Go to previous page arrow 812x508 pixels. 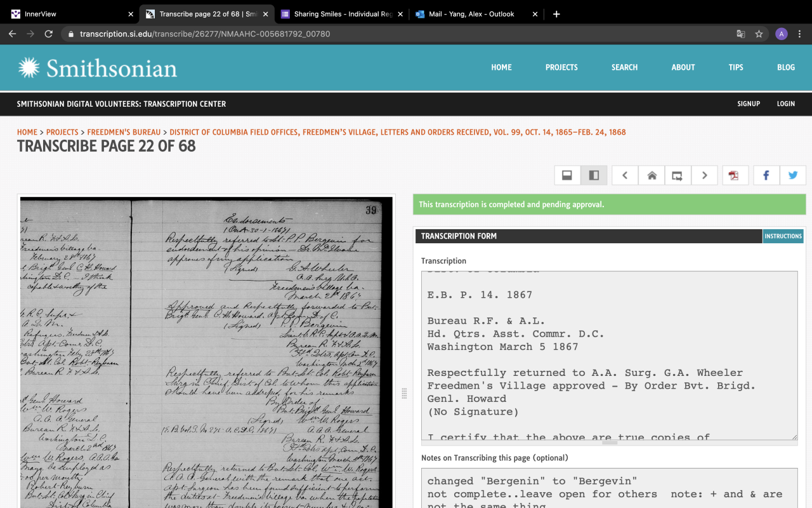625,175
